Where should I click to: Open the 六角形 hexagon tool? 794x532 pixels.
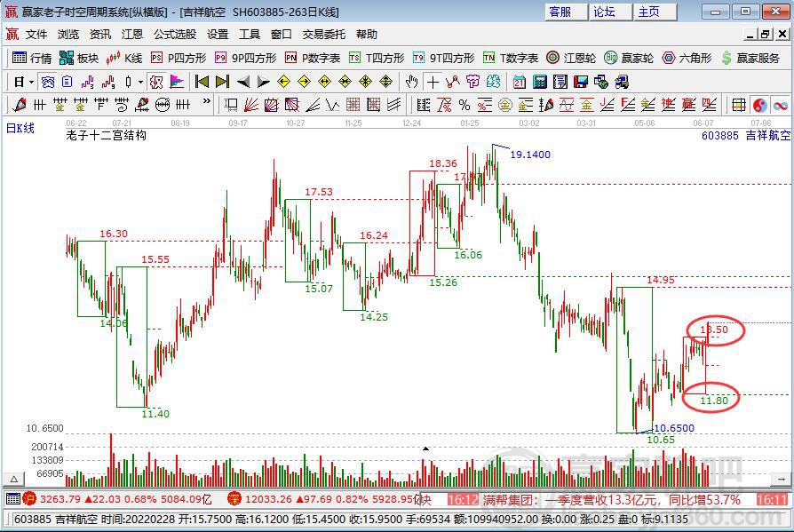pos(687,59)
